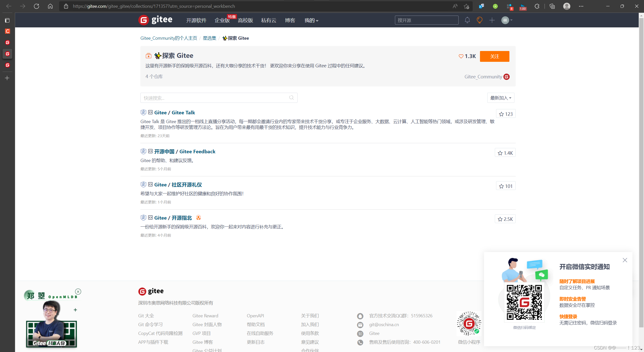
Task: Switch to the 博客 menu item
Action: (290, 20)
